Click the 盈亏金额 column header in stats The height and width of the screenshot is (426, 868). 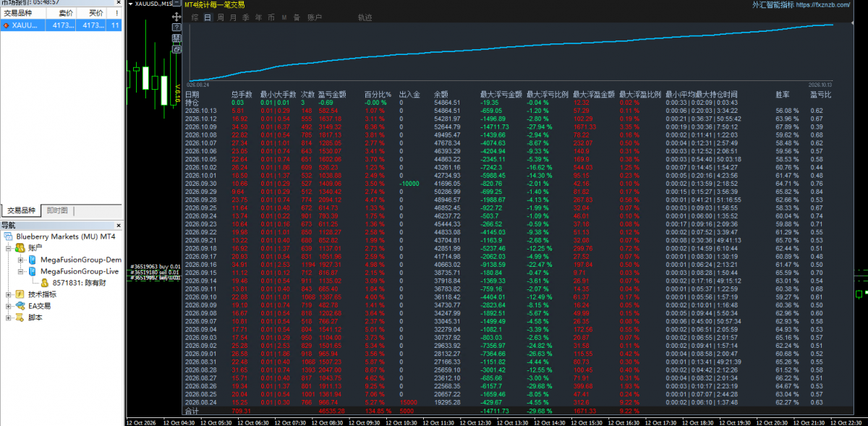[332, 94]
